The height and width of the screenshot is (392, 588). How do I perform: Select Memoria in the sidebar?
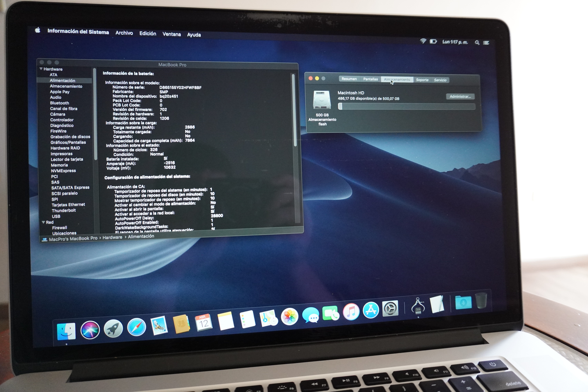coord(59,165)
